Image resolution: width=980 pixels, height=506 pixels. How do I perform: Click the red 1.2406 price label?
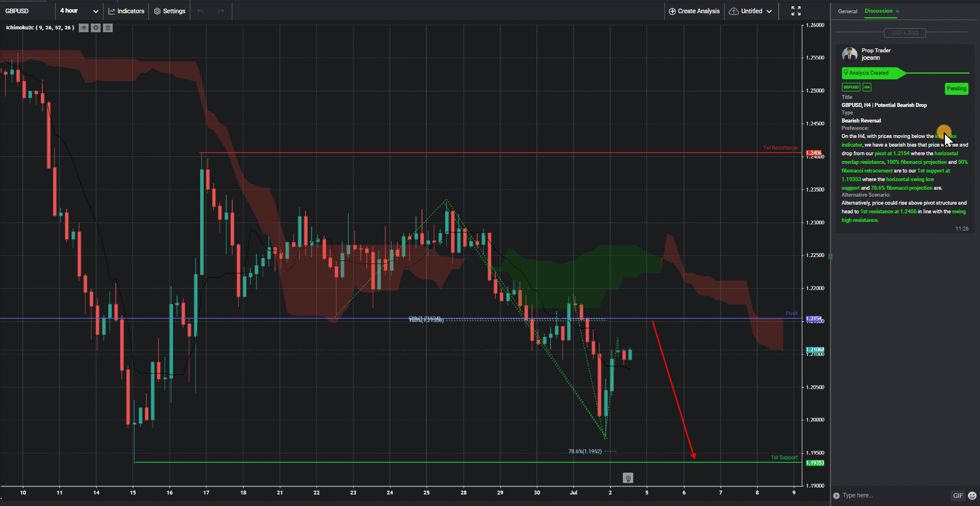[814, 153]
